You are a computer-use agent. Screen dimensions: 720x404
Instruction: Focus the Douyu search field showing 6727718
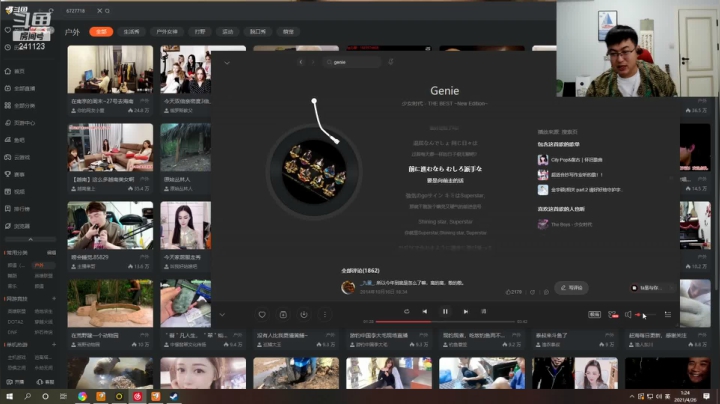tap(78, 11)
